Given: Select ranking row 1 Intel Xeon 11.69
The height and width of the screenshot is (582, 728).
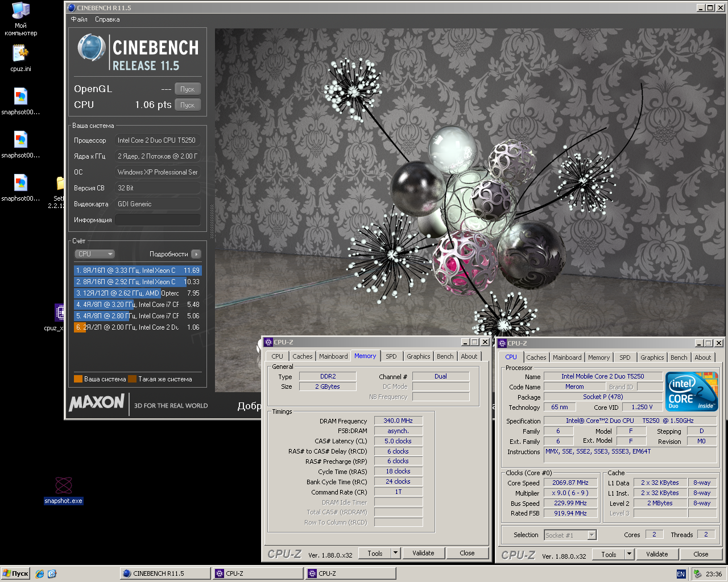Looking at the screenshot, I should pos(138,271).
